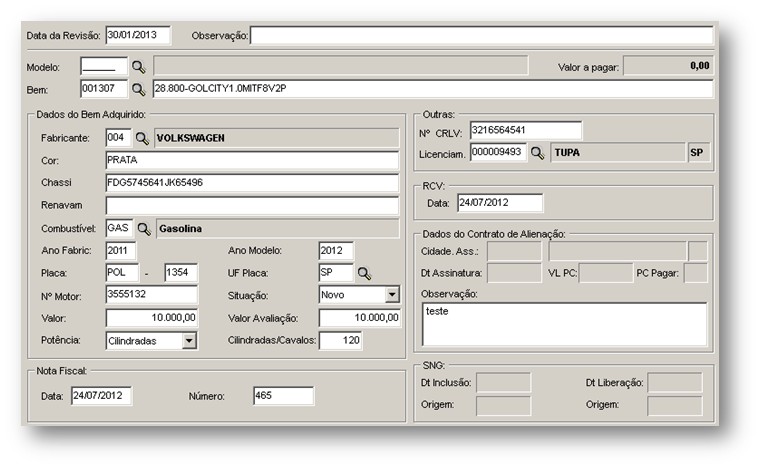Open Bem lookup magnifier icon
Viewport: 761px width, 468px height.
tap(139, 89)
